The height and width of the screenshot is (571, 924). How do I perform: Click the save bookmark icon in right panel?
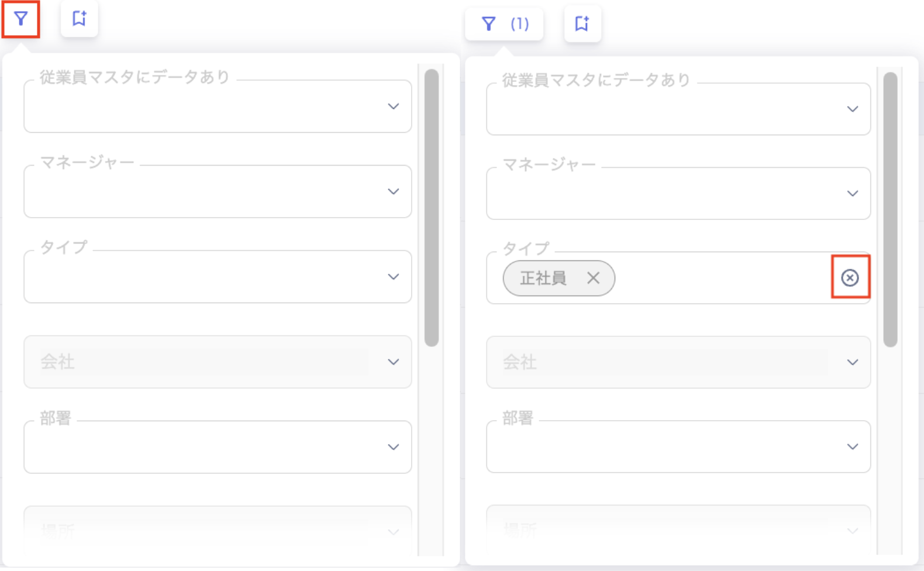pyautogui.click(x=582, y=24)
